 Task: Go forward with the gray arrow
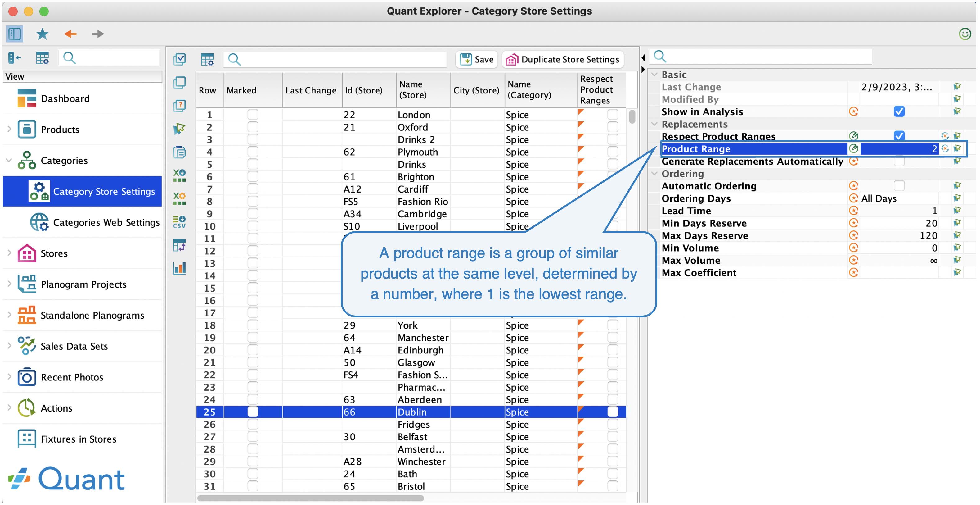(98, 34)
